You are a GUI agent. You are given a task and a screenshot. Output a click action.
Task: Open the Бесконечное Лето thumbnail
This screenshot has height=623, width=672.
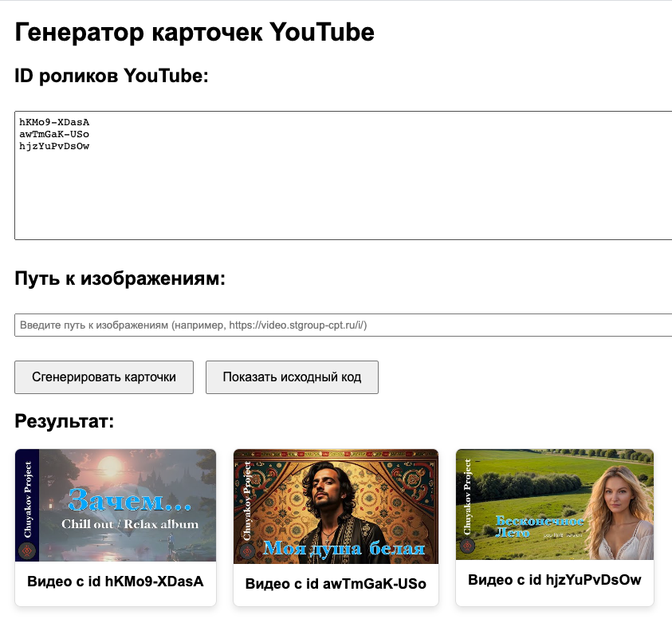click(555, 504)
